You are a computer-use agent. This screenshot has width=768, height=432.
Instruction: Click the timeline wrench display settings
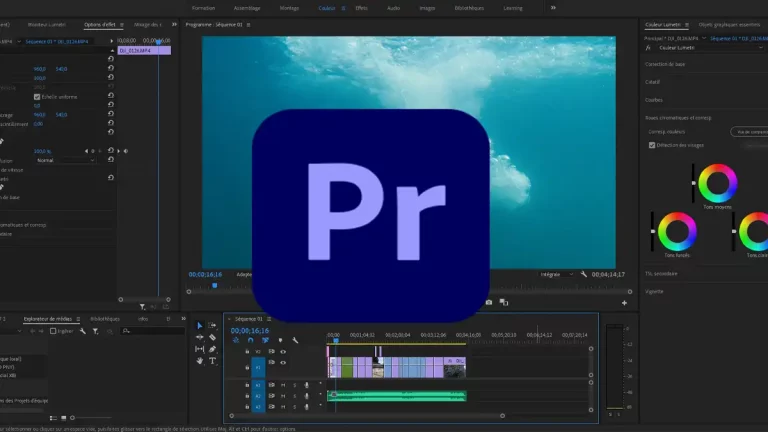pyautogui.click(x=295, y=340)
